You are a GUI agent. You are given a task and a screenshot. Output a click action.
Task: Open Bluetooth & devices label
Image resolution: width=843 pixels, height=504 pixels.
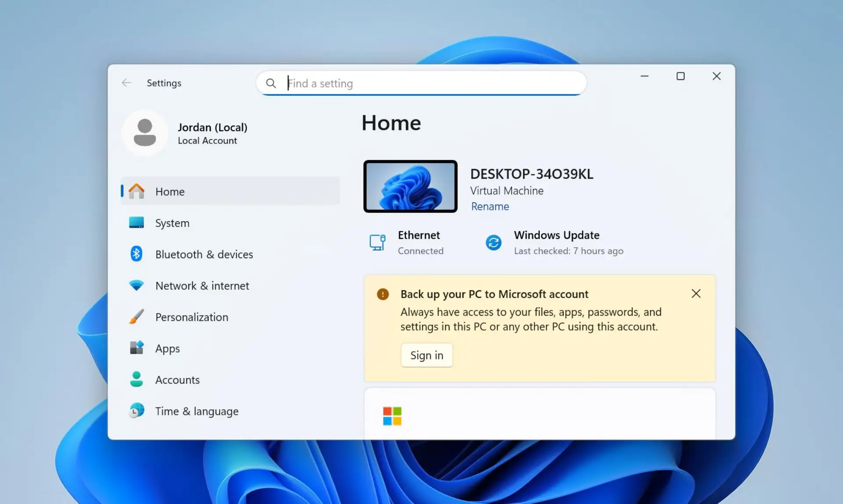[204, 255]
